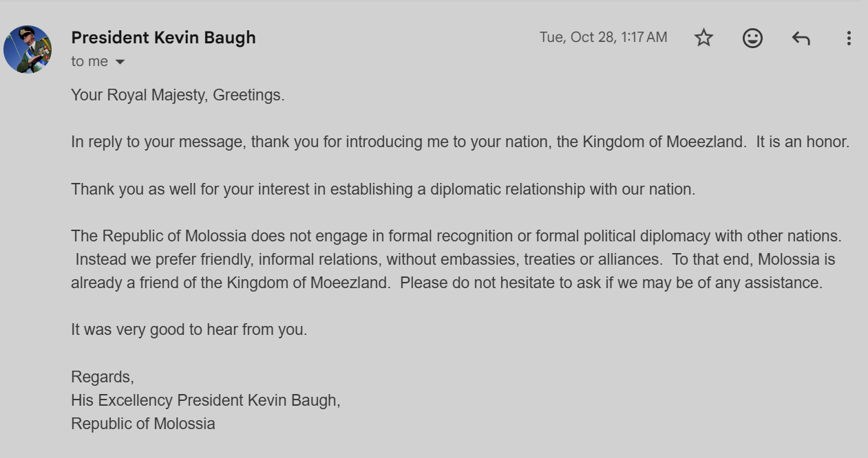868x458 pixels.
Task: Click the line starting "Thank you as well"
Action: coord(383,189)
